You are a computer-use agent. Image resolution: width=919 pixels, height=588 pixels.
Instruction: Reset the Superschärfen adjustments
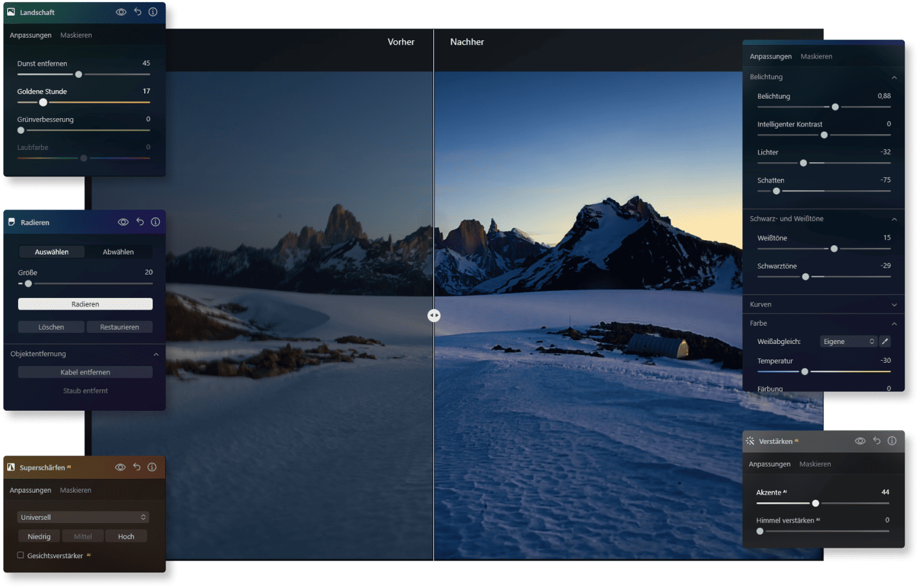pyautogui.click(x=137, y=467)
